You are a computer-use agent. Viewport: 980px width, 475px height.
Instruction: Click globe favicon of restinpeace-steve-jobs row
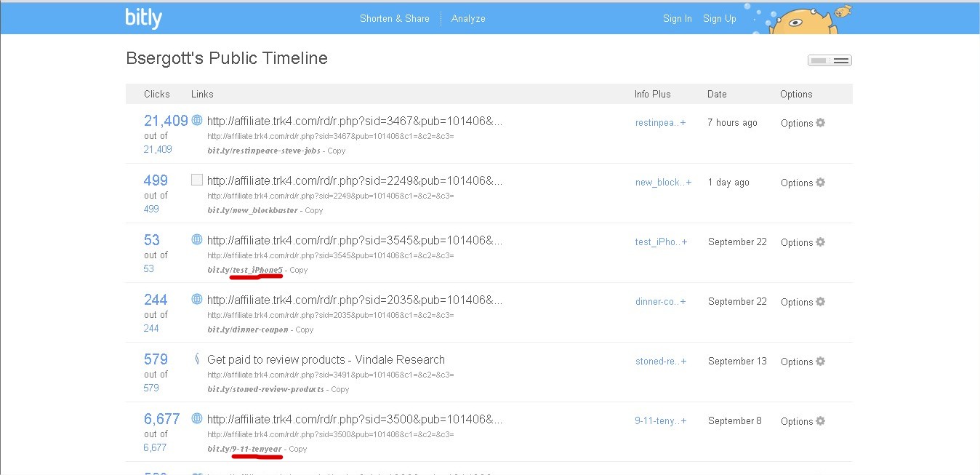[197, 120]
